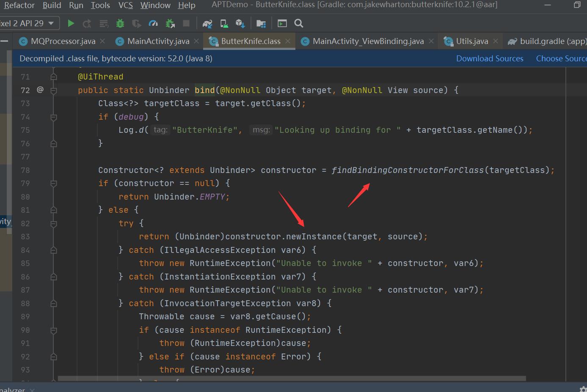
Task: Click the "ButterKnife" tag string
Action: click(x=205, y=130)
